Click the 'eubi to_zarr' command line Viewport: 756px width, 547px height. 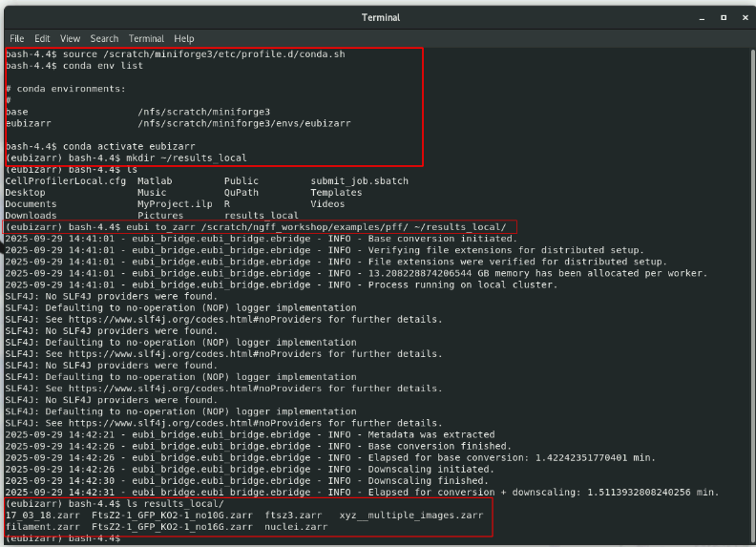(256, 227)
